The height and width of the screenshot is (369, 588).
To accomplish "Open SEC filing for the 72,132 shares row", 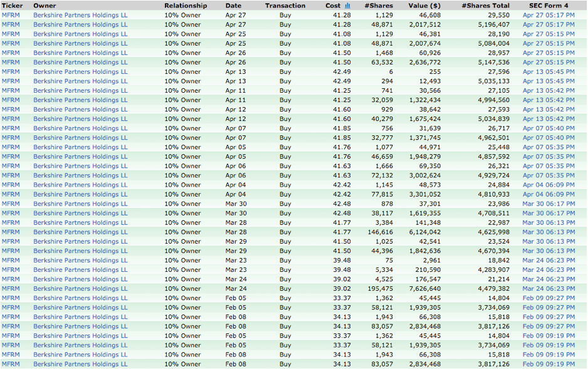I will pyautogui.click(x=549, y=175).
